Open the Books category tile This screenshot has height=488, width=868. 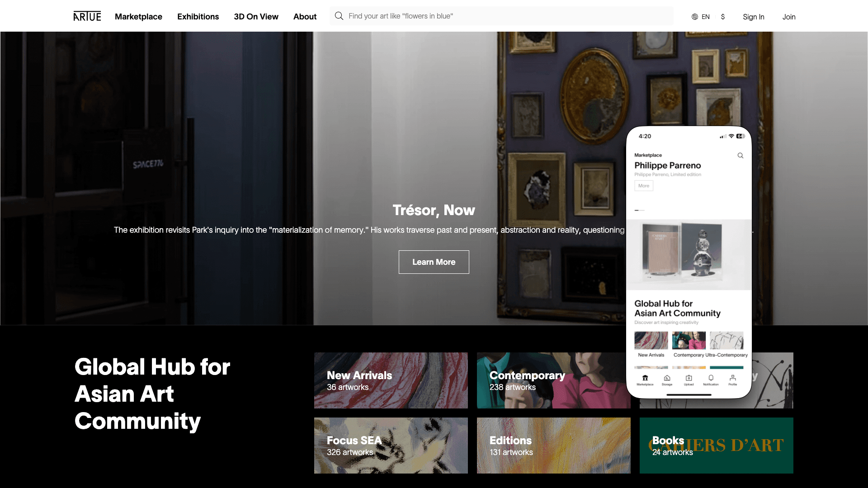(x=717, y=446)
